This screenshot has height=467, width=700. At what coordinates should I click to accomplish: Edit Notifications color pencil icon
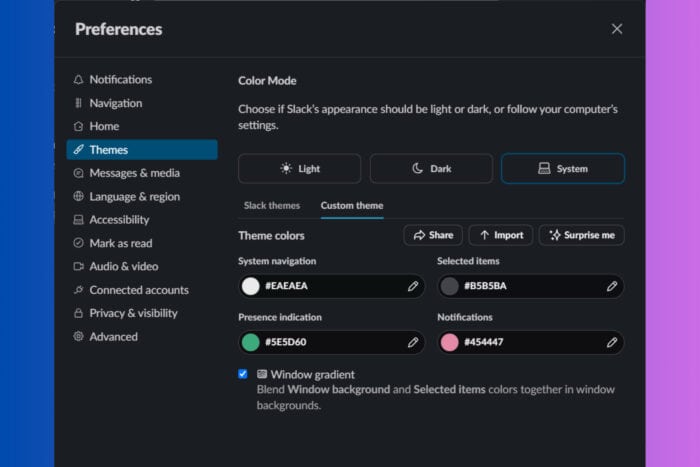click(x=612, y=342)
